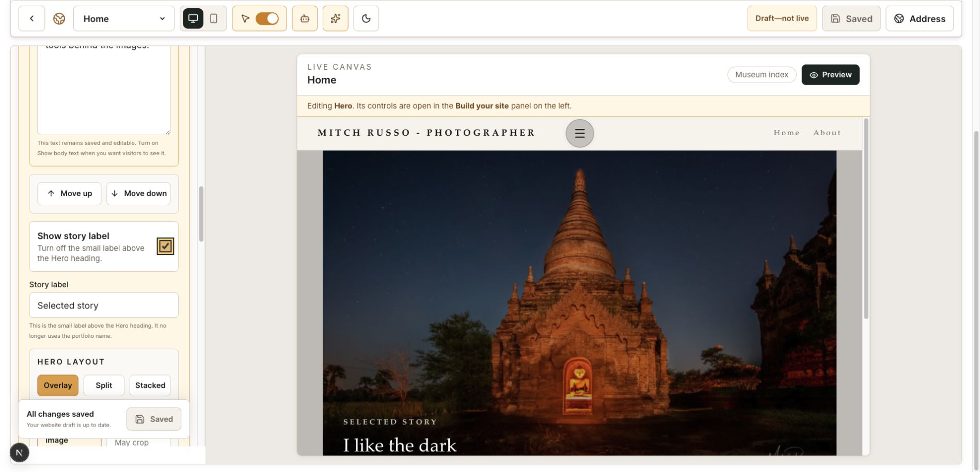Click the canvas vertical scrollbar
The width and height of the screenshot is (980, 472).
click(866, 219)
